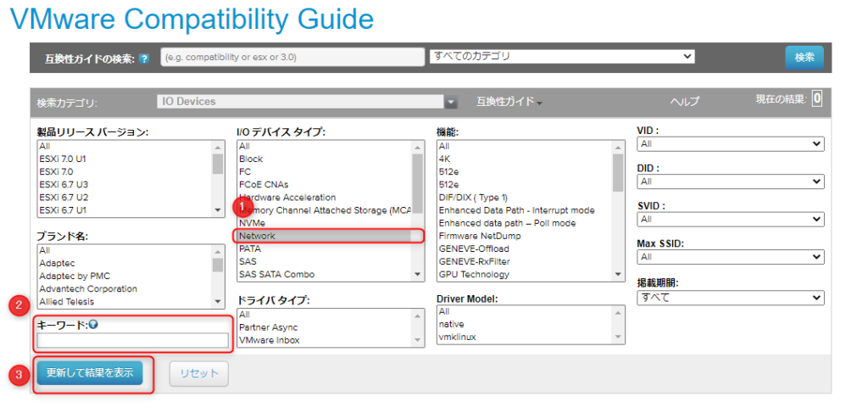Viewport: 868px width, 413px height.
Task: Click the help question-mark icon beside 互換性ガイドの検索
Action: pyautogui.click(x=144, y=59)
